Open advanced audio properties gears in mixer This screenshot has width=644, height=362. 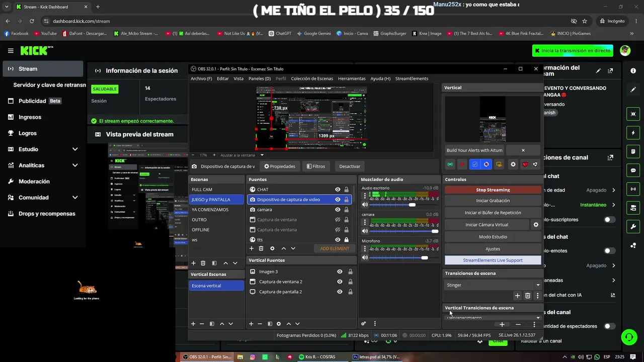pos(364,324)
